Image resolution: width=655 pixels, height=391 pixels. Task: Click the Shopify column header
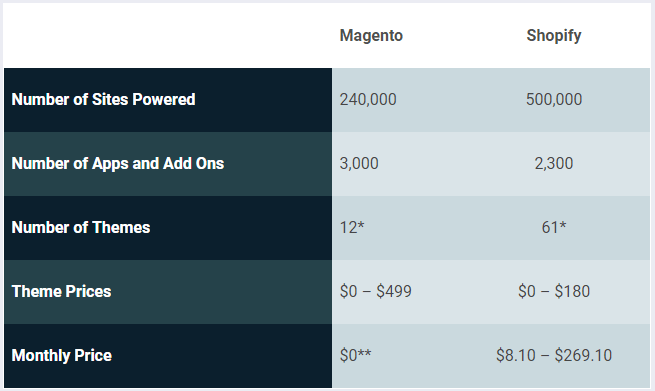coord(553,36)
